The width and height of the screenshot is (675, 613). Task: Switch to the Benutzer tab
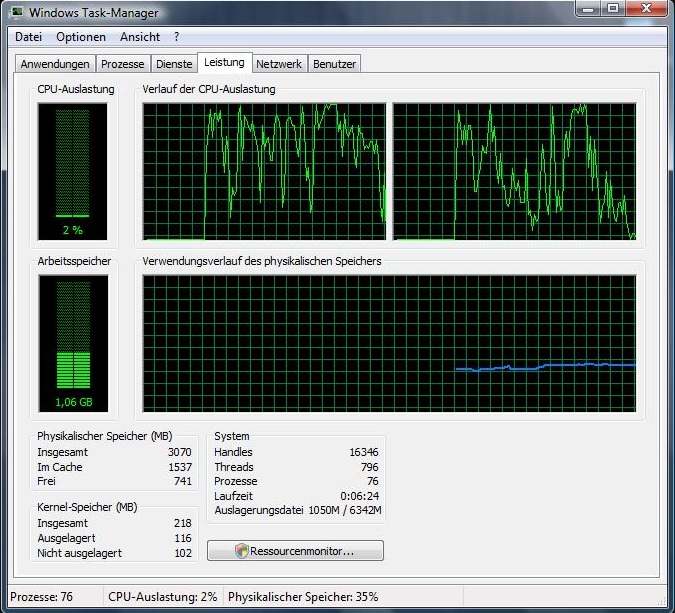point(334,64)
